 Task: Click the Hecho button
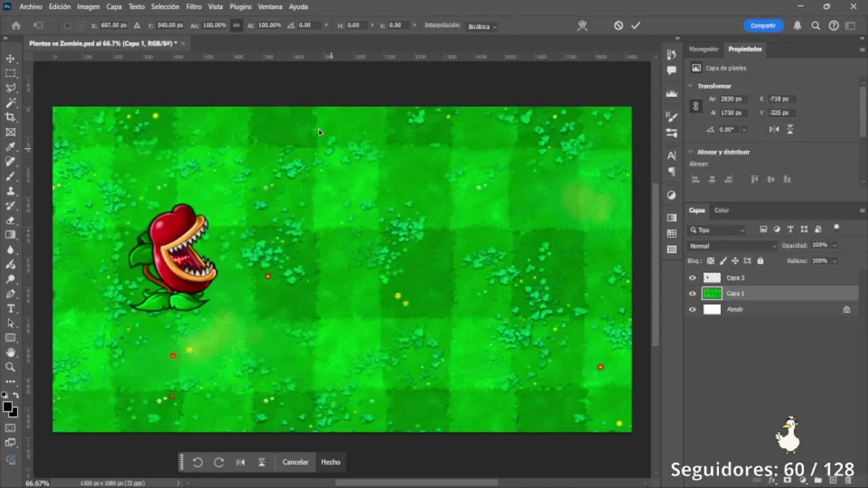coord(331,462)
